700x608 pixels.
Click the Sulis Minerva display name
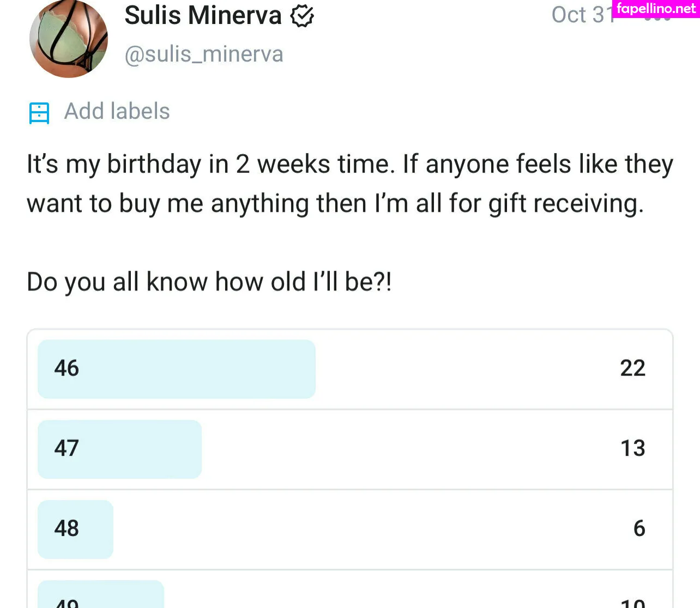click(203, 16)
